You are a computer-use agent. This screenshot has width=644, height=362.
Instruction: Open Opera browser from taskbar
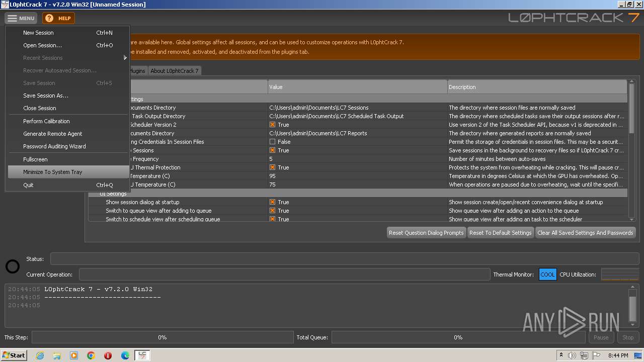(108, 355)
